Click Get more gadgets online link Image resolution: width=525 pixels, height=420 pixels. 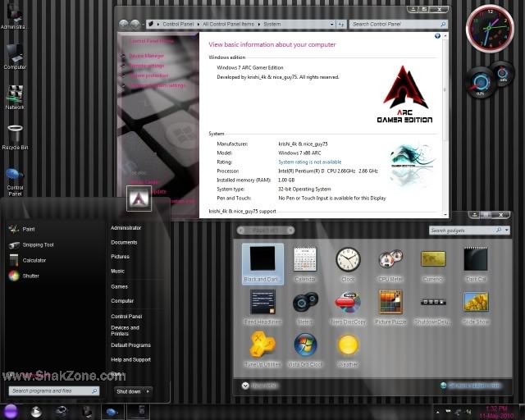click(474, 386)
